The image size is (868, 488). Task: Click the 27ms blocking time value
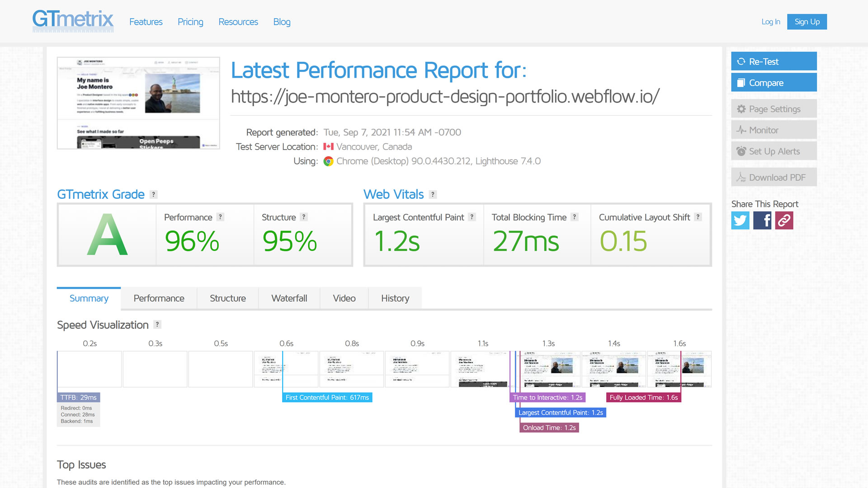click(x=526, y=241)
